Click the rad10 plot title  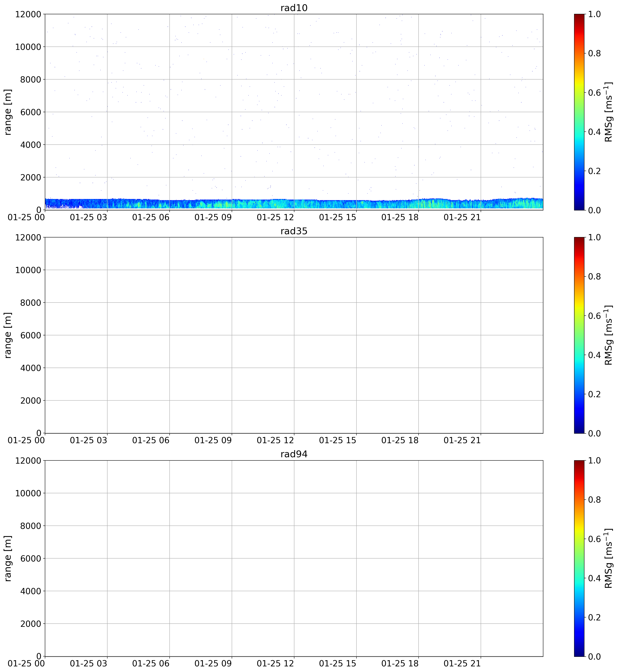[294, 8]
